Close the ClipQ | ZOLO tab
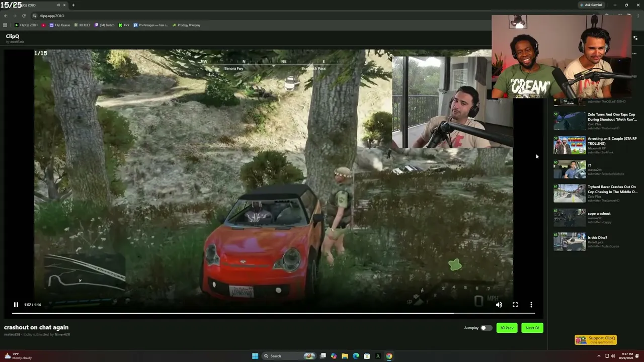644x362 pixels. click(x=65, y=5)
